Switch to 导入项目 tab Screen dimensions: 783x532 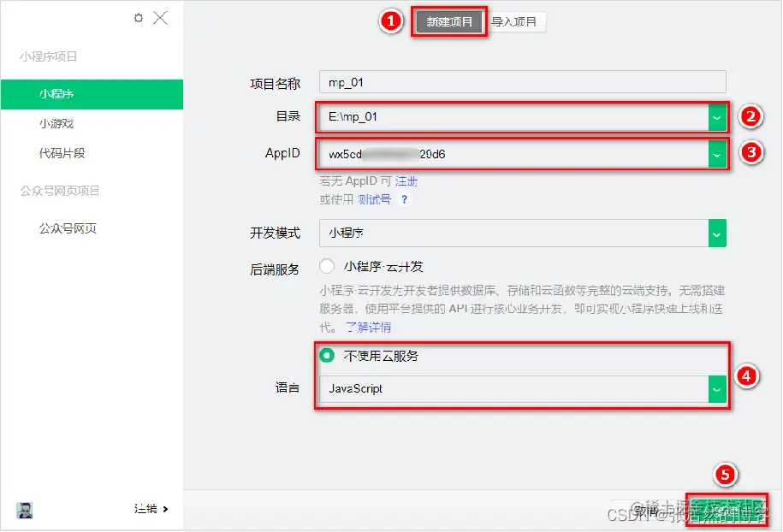(x=513, y=22)
